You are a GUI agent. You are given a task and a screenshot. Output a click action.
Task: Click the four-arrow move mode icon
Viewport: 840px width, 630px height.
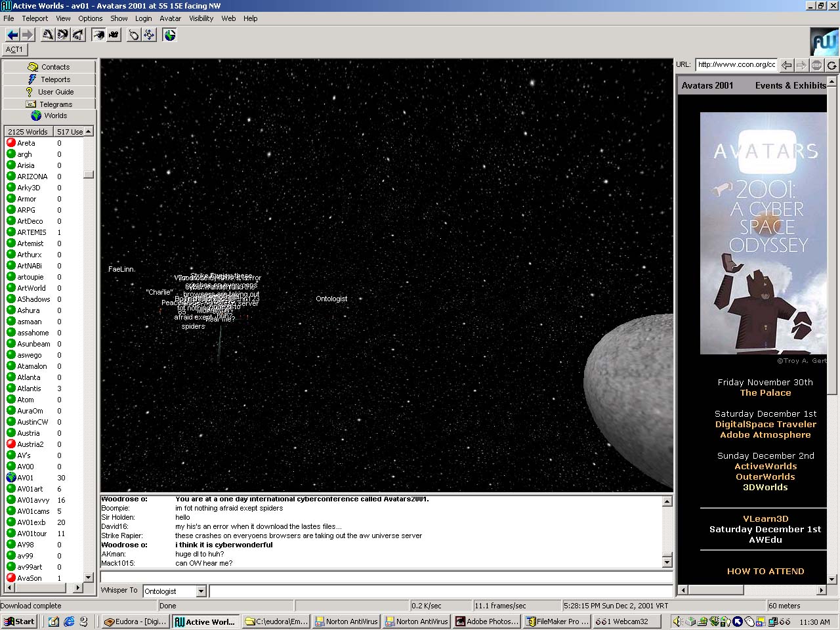point(149,35)
